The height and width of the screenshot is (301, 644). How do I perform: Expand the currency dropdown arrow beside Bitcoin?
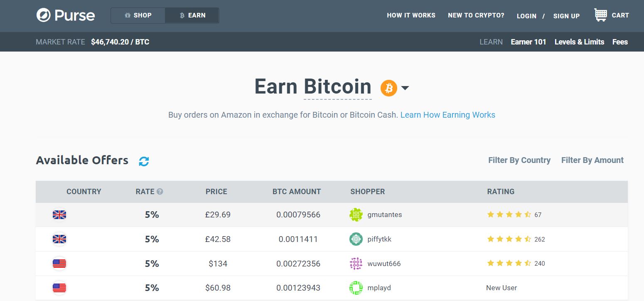click(x=405, y=88)
